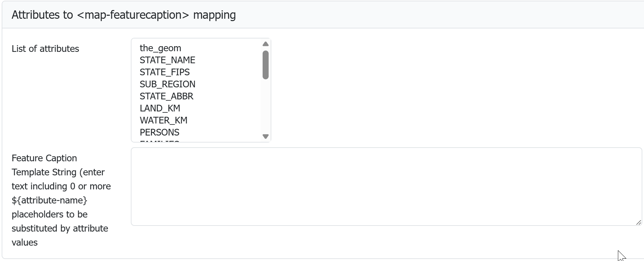Viewport: 644px width, 261px height.
Task: Select the_geom in the attributes list
Action: [x=160, y=48]
